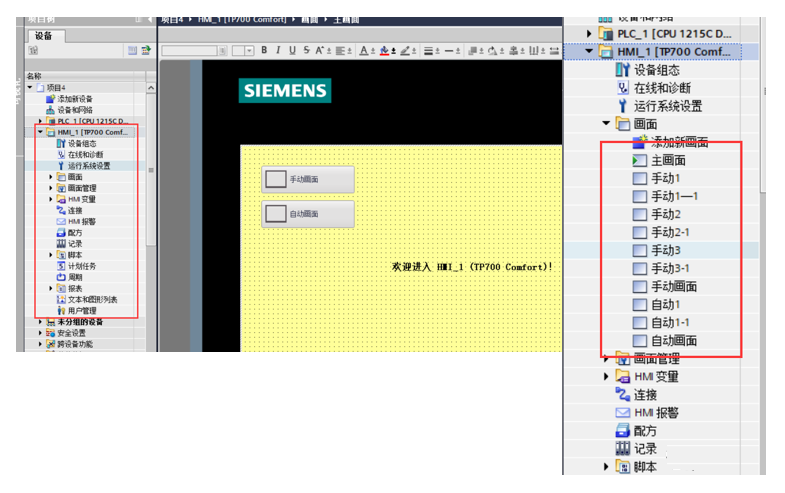Click the distribute objects evenly icon
Screen dimensions: 785x493
click(534, 51)
